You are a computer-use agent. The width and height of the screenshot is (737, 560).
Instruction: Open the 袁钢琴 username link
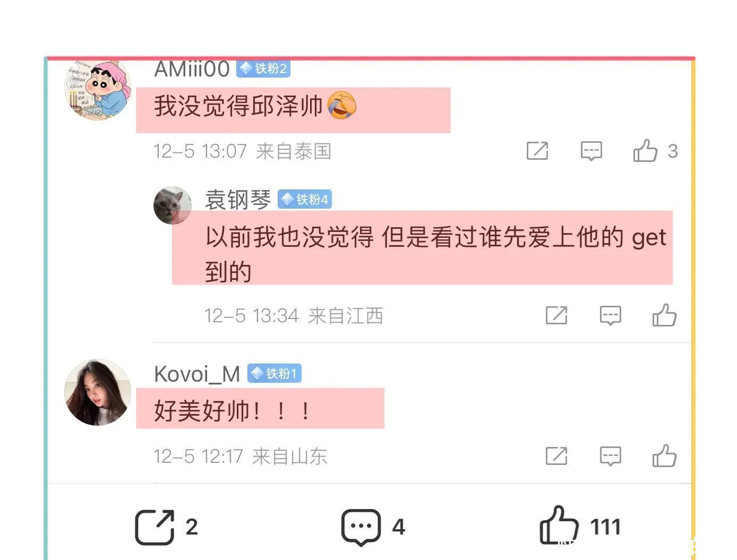[x=238, y=200]
